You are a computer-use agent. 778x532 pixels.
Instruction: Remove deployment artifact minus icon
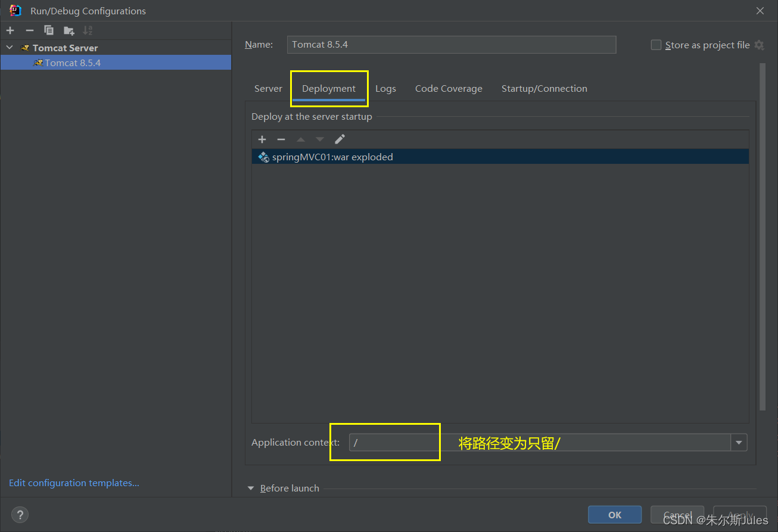click(281, 139)
